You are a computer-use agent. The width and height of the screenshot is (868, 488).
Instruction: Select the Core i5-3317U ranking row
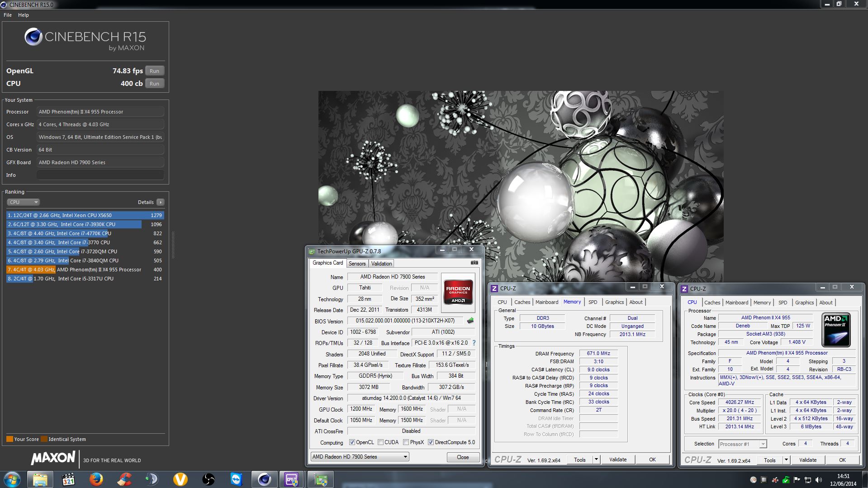(85, 279)
